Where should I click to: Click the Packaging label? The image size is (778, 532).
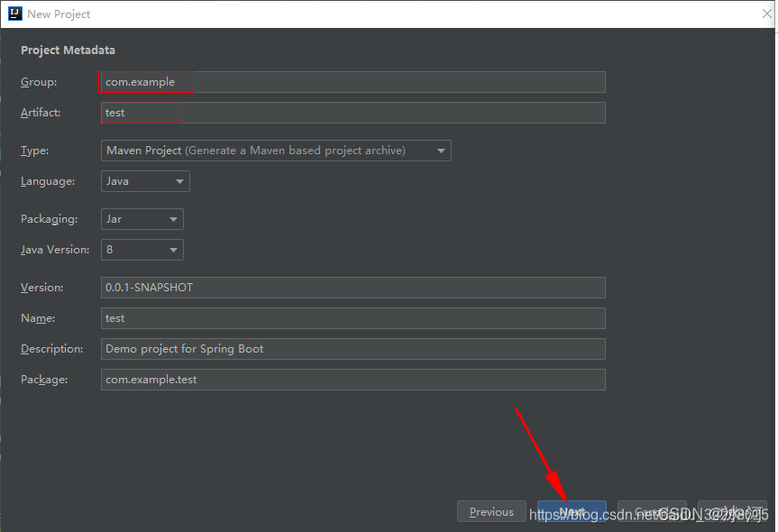[x=49, y=219]
